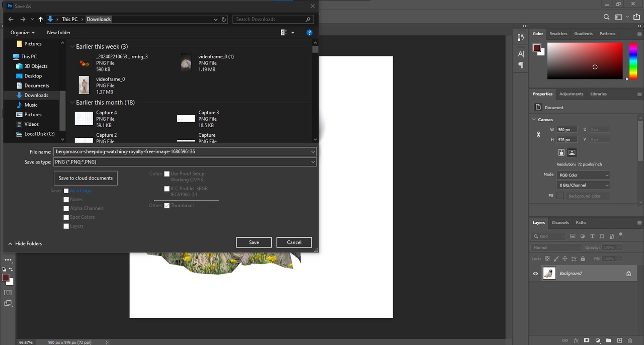Open Photoshop search magnifier icon
This screenshot has height=345, width=644.
(x=606, y=17)
